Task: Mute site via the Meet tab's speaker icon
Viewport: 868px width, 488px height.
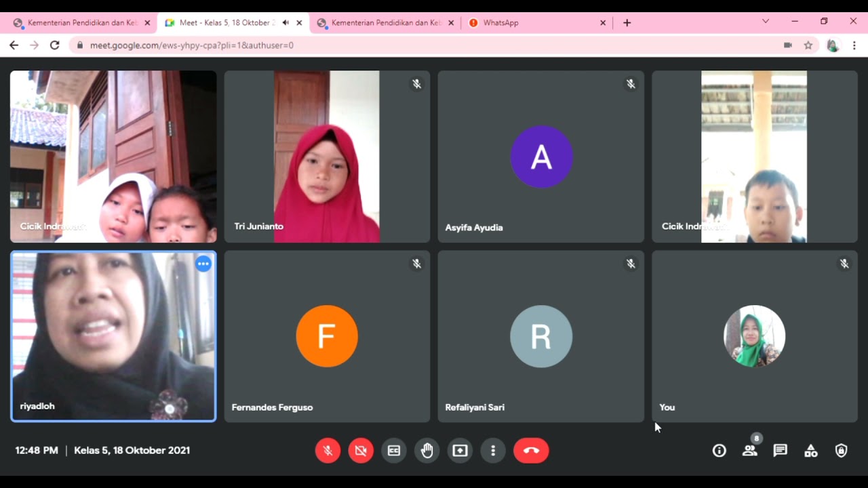Action: click(x=285, y=22)
